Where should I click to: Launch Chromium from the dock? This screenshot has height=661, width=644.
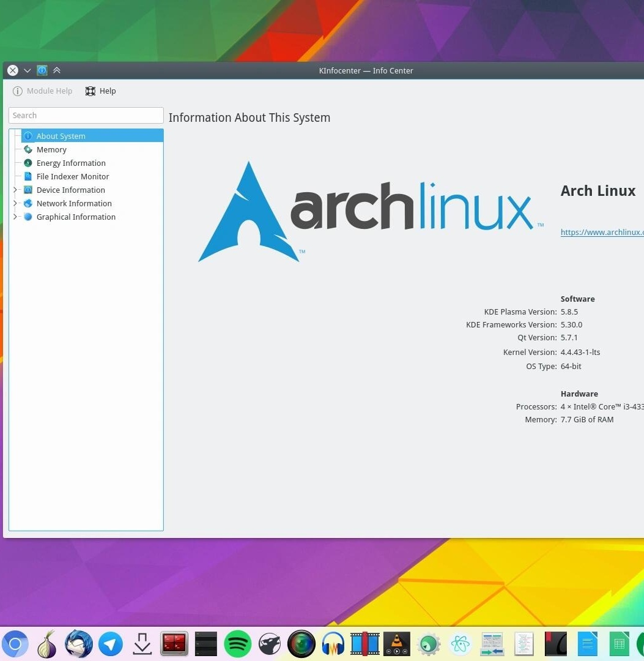[15, 644]
